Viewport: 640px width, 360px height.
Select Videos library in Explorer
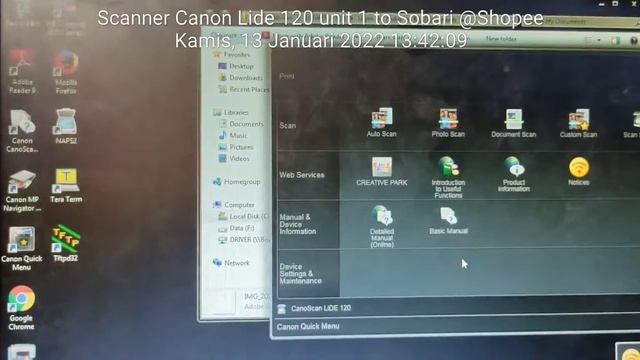(x=234, y=158)
